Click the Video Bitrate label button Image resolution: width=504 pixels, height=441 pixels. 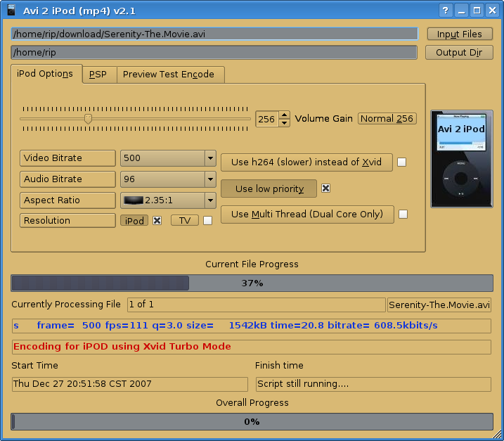click(67, 158)
